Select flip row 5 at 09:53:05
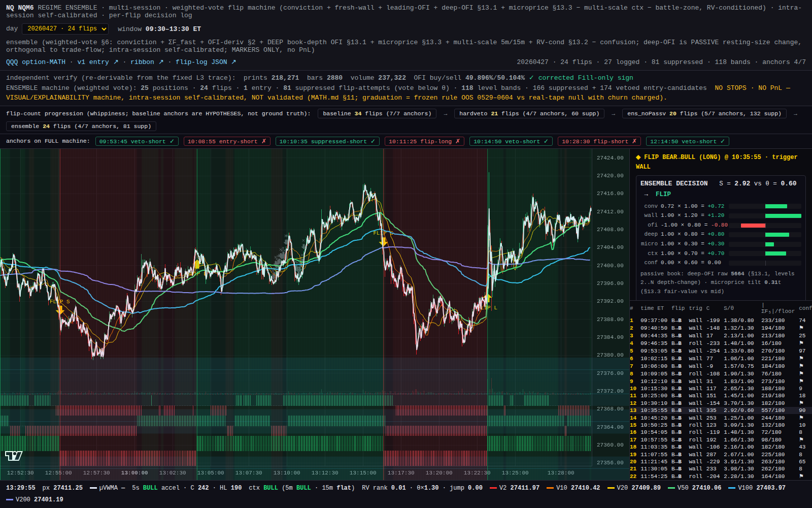 point(721,351)
